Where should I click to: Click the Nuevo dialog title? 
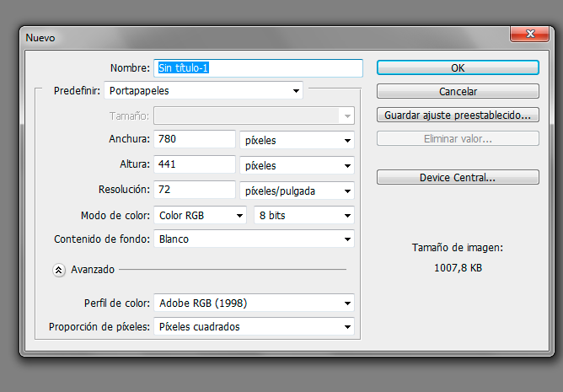click(x=40, y=38)
